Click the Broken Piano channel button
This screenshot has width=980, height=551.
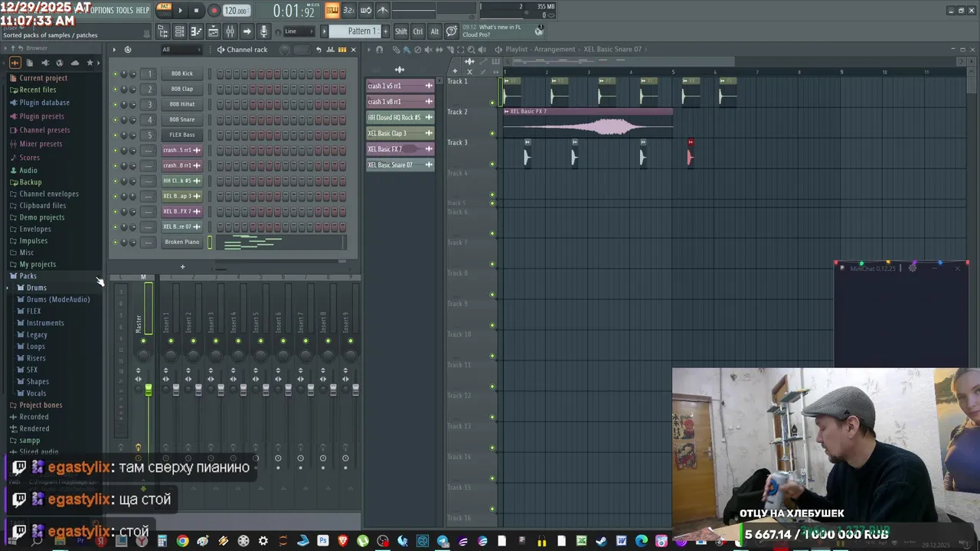click(x=182, y=242)
